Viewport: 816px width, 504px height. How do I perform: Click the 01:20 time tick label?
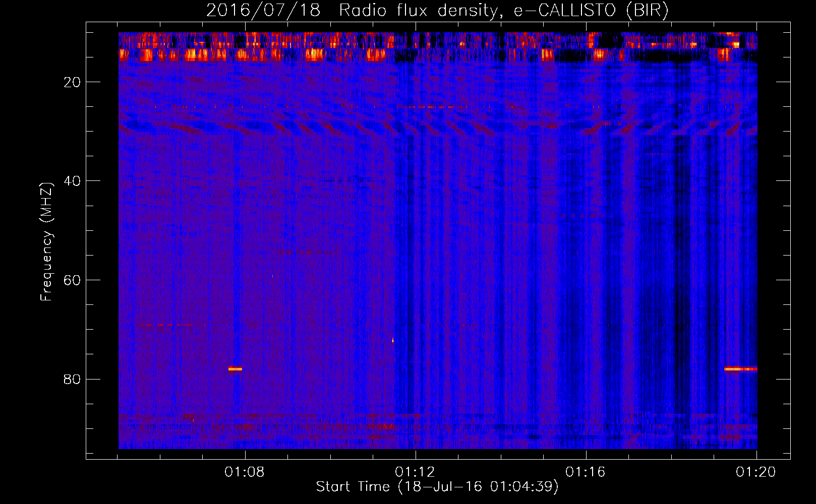click(756, 472)
